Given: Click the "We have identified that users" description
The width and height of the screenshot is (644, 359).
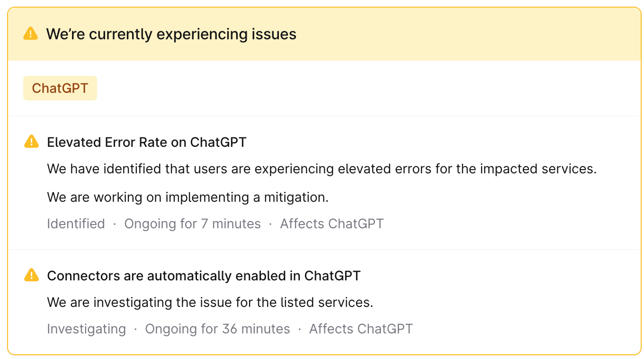Looking at the screenshot, I should [322, 169].
